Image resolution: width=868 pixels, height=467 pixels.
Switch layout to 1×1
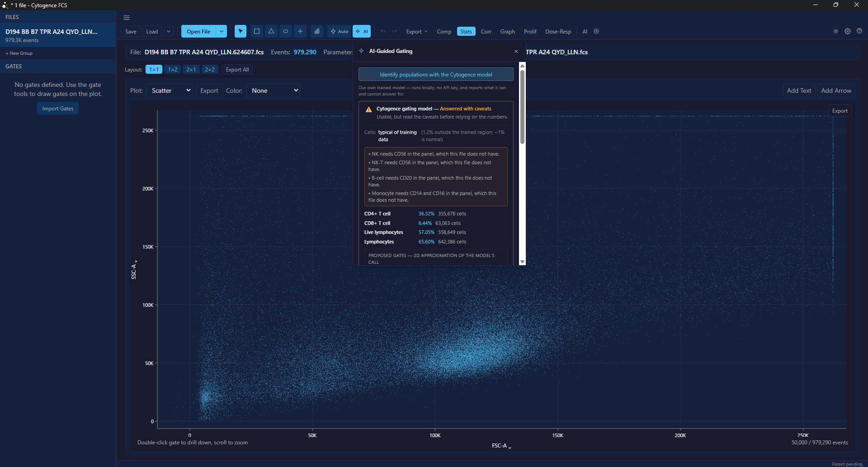click(x=154, y=70)
